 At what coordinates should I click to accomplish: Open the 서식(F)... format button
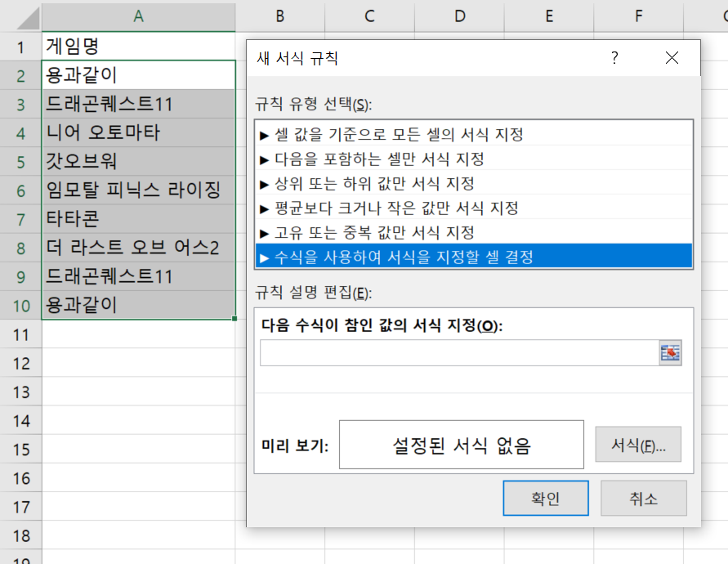click(638, 445)
